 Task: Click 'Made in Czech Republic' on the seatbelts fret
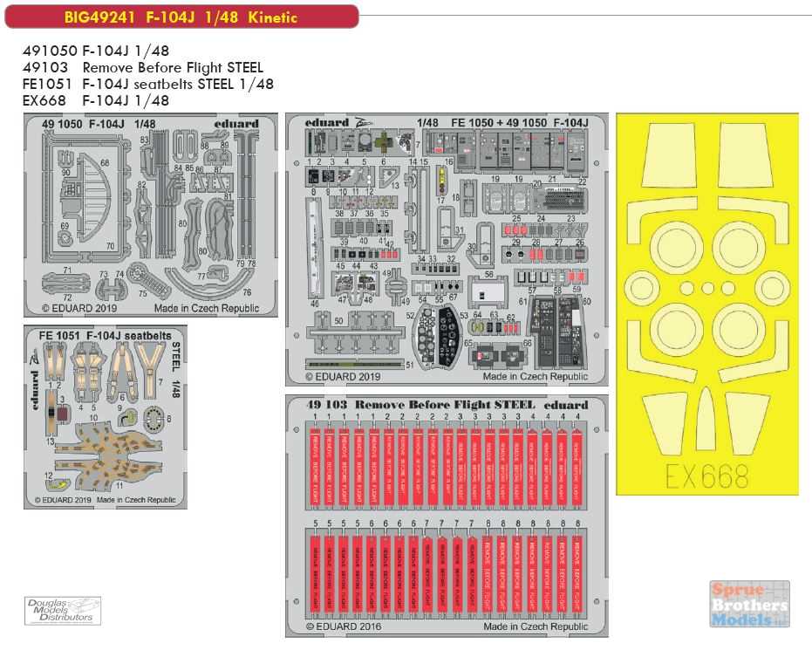[136, 500]
